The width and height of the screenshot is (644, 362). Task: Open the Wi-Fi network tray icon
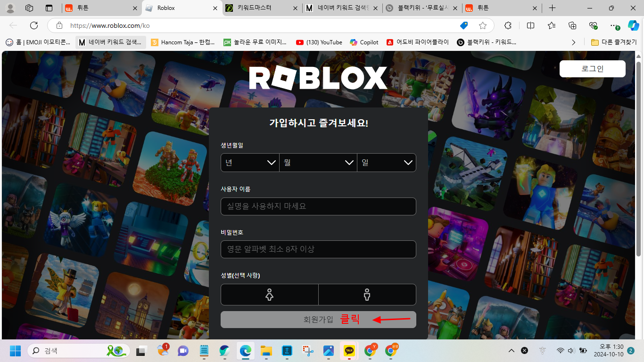click(560, 351)
